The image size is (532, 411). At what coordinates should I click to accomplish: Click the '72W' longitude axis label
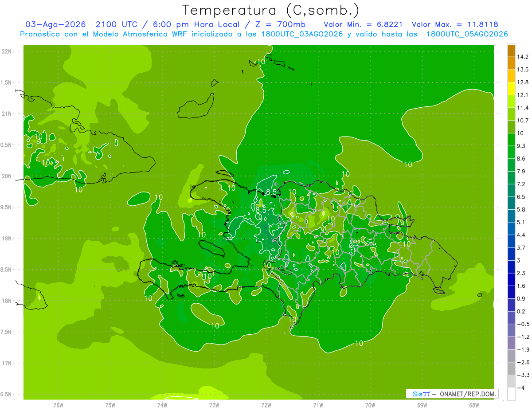pyautogui.click(x=266, y=405)
